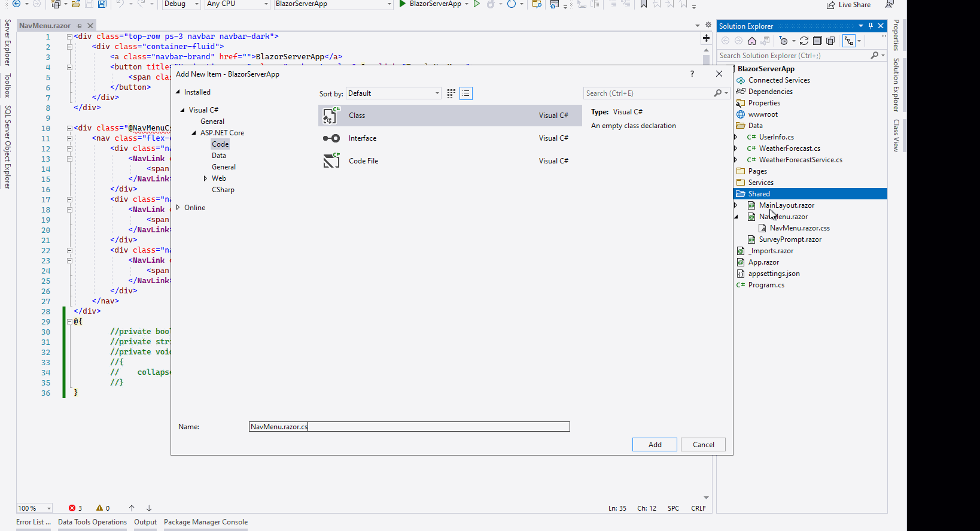
Task: Toggle the bookmark icon in toolbar
Action: click(644, 4)
